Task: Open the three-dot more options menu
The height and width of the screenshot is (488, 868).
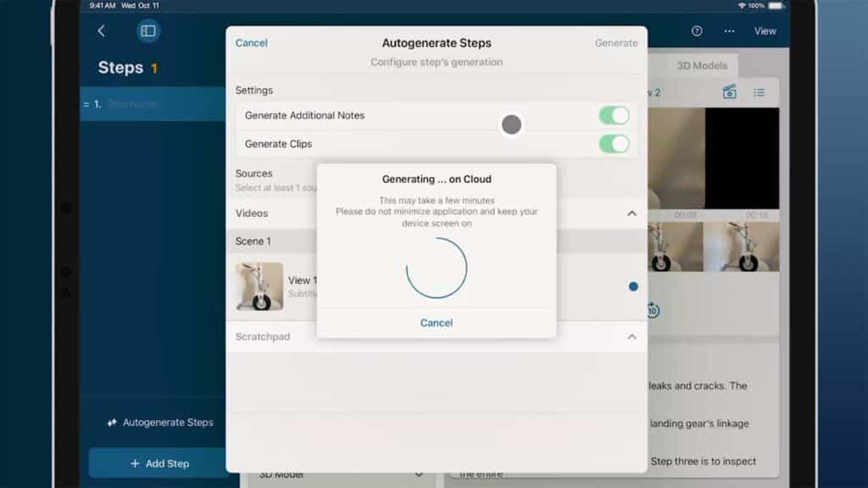Action: [x=729, y=31]
